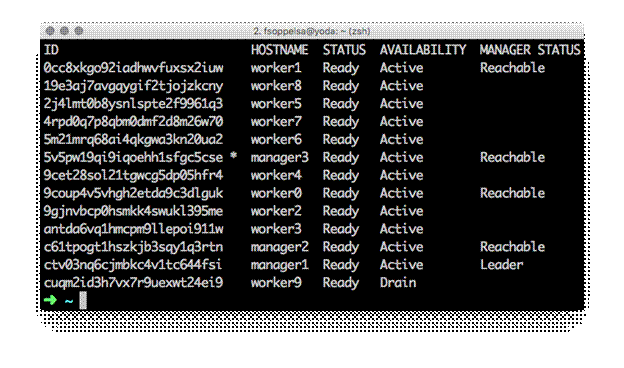
Task: Select node ID 4rpd0q7p8qbm0dmf2d8m26w70
Action: (134, 122)
